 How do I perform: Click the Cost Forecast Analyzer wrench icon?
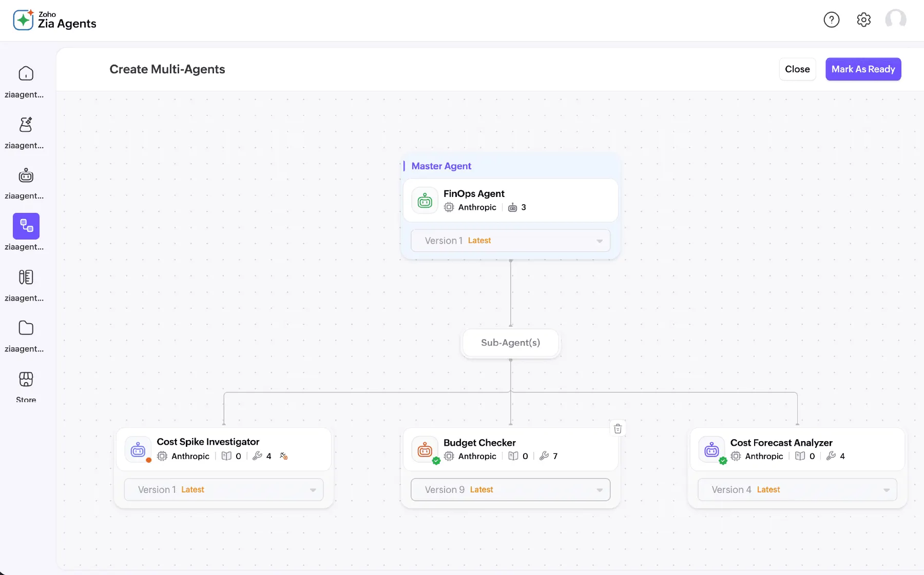click(x=831, y=456)
